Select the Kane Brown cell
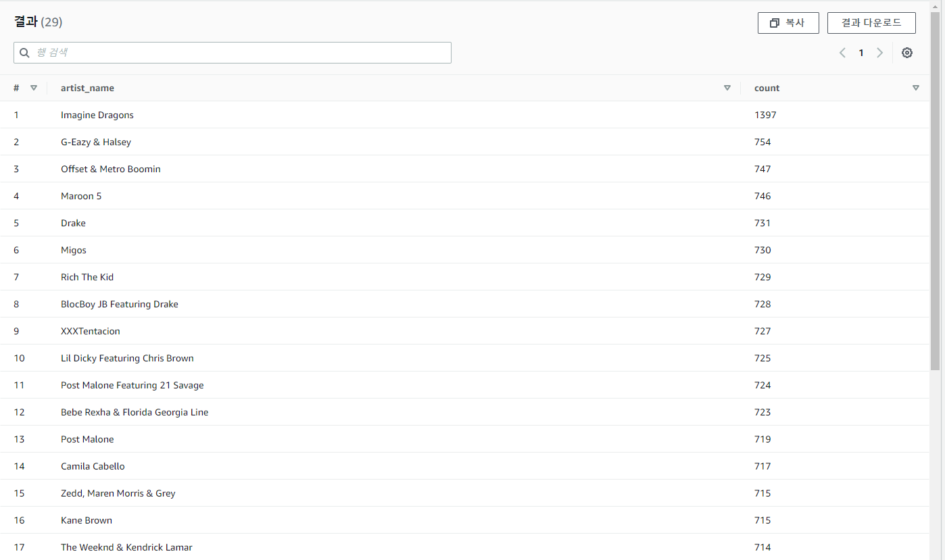The image size is (945, 560). (x=87, y=520)
